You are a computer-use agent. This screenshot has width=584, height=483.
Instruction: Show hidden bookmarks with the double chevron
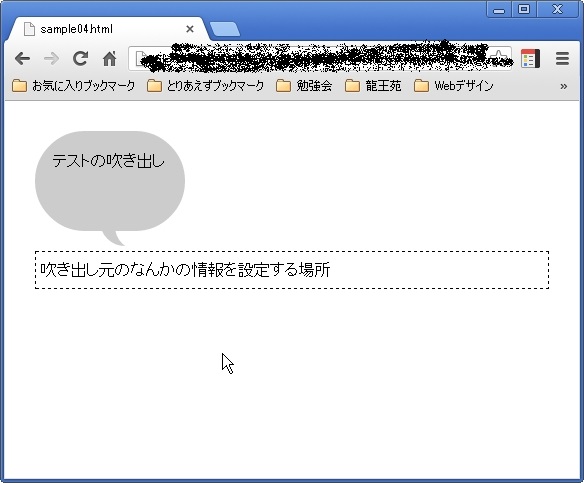564,86
